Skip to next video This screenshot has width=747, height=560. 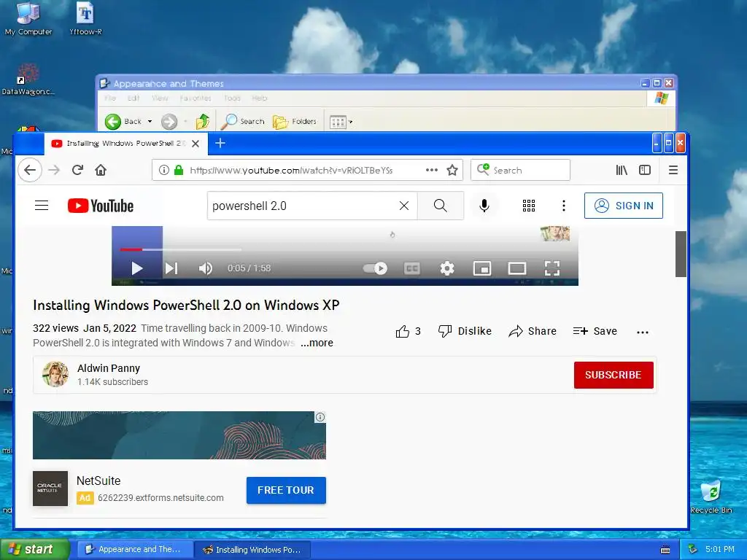click(171, 268)
